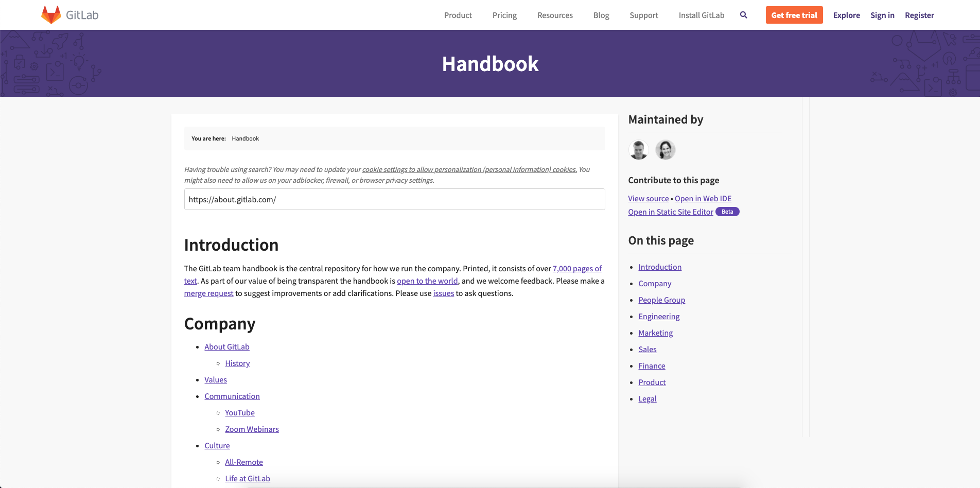This screenshot has width=980, height=488.
Task: Jump to Legal section link
Action: click(x=647, y=399)
